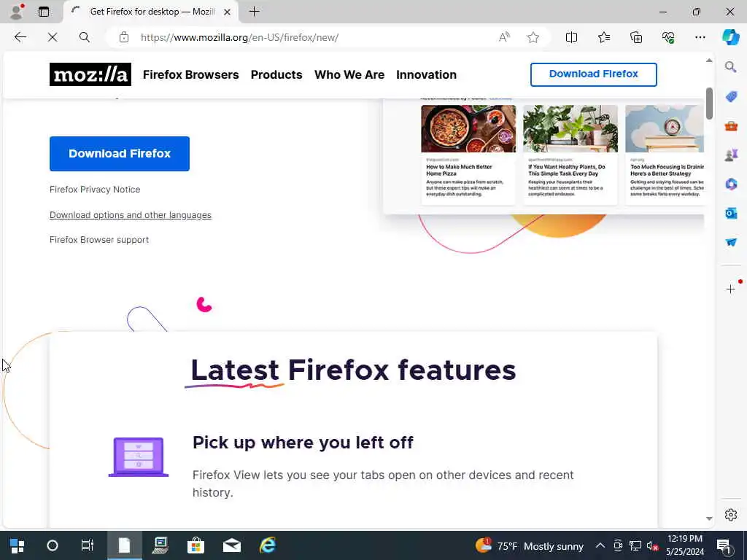This screenshot has height=560, width=747.
Task: Open sidebar Tools briefcase icon
Action: 731,125
